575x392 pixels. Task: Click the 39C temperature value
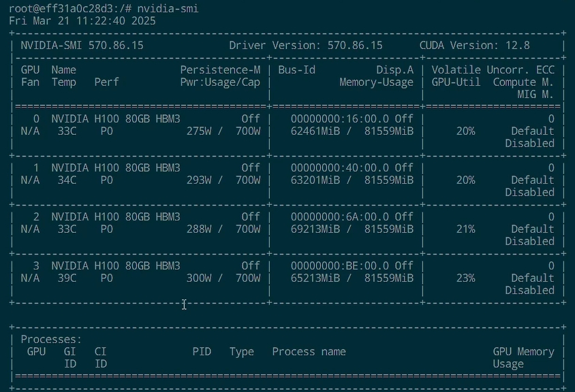tap(67, 278)
